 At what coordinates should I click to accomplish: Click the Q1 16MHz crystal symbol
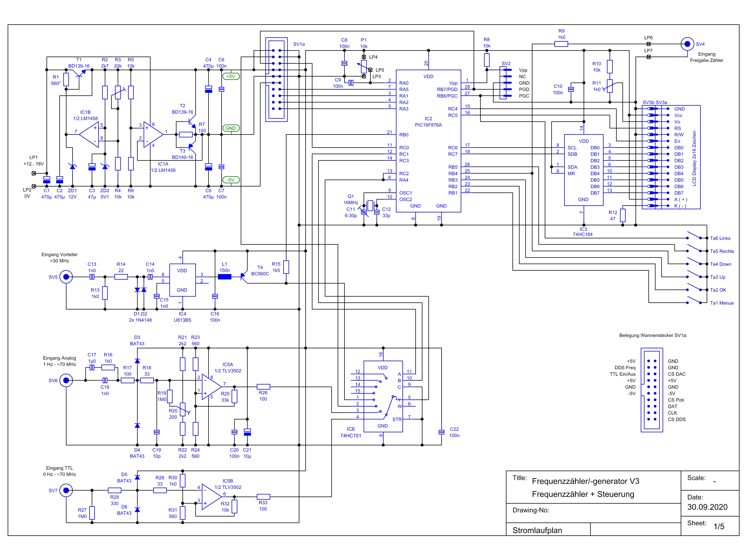(371, 206)
